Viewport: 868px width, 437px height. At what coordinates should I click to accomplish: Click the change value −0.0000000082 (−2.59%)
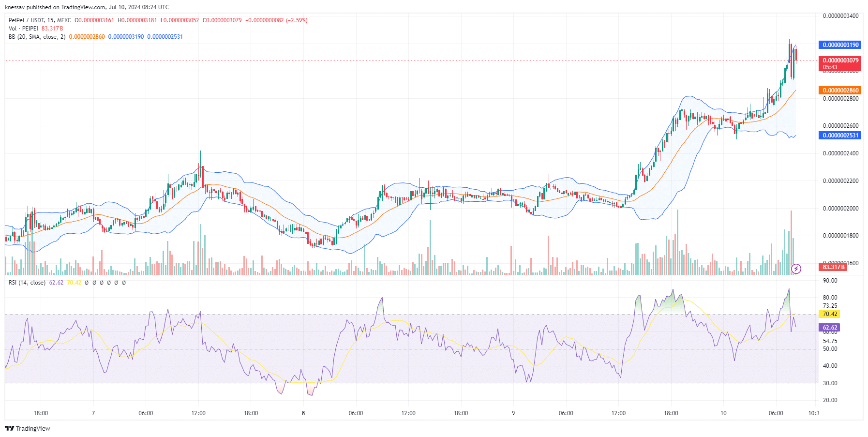pyautogui.click(x=276, y=20)
